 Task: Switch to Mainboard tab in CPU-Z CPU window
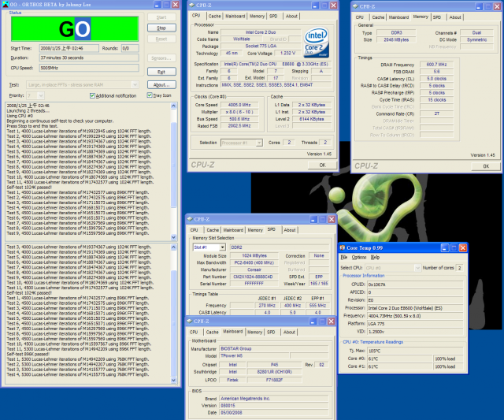click(235, 16)
